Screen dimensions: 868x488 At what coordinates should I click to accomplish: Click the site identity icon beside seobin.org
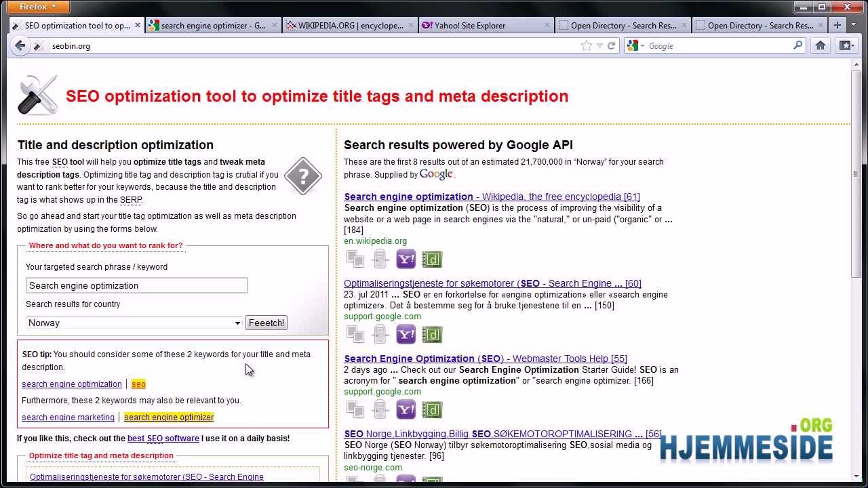(x=39, y=46)
